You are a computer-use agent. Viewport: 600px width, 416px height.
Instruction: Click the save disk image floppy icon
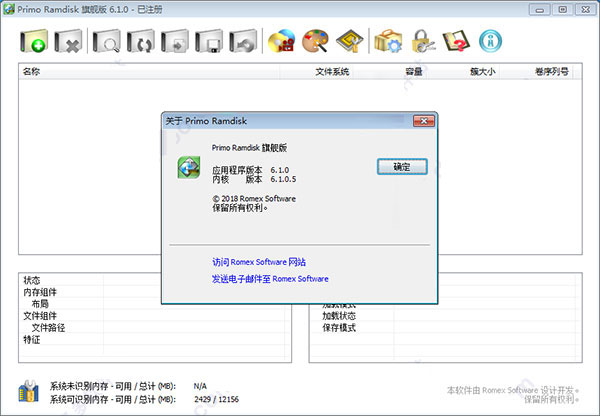click(209, 41)
